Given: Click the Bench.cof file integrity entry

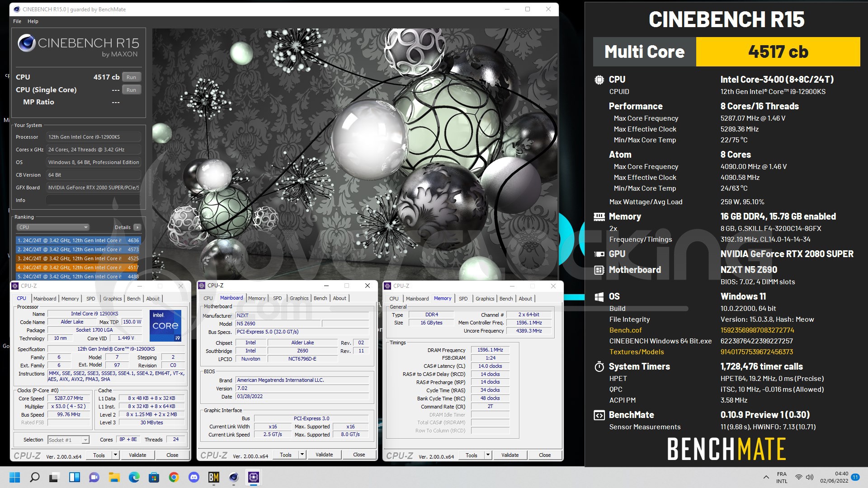Looking at the screenshot, I should 626,330.
